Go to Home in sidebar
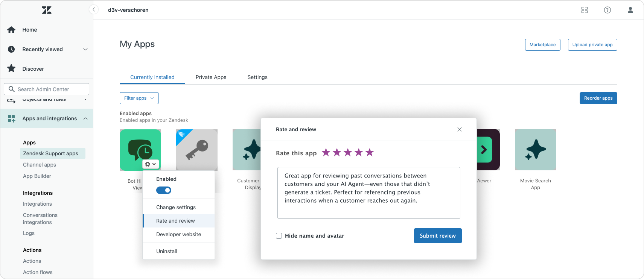Viewport: 644px width, 279px height. point(30,30)
